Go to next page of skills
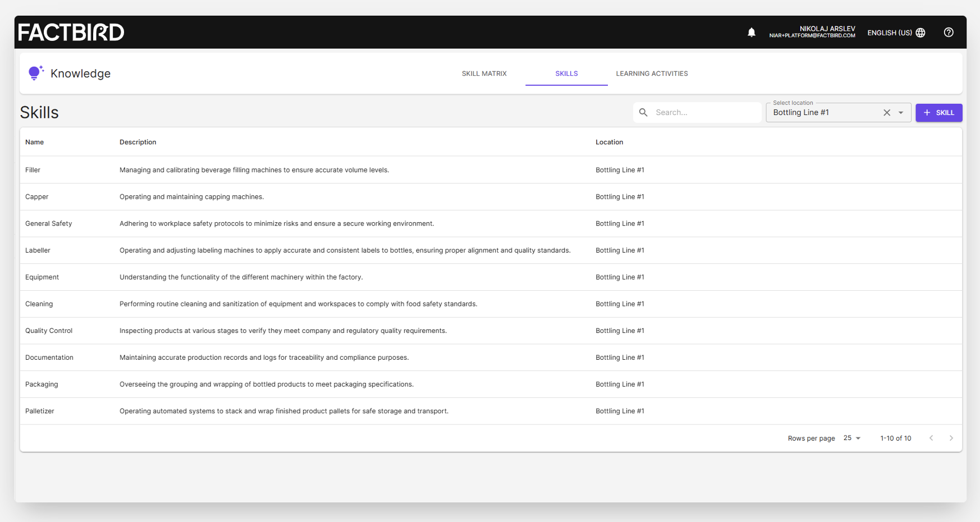 (951, 438)
